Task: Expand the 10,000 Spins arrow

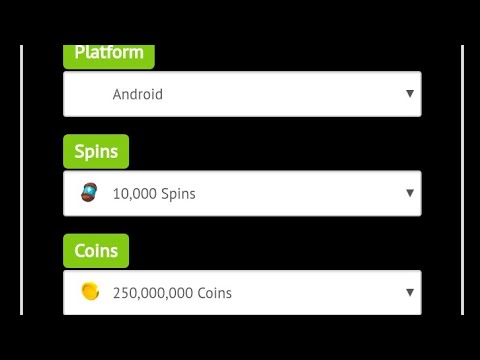Action: [410, 193]
